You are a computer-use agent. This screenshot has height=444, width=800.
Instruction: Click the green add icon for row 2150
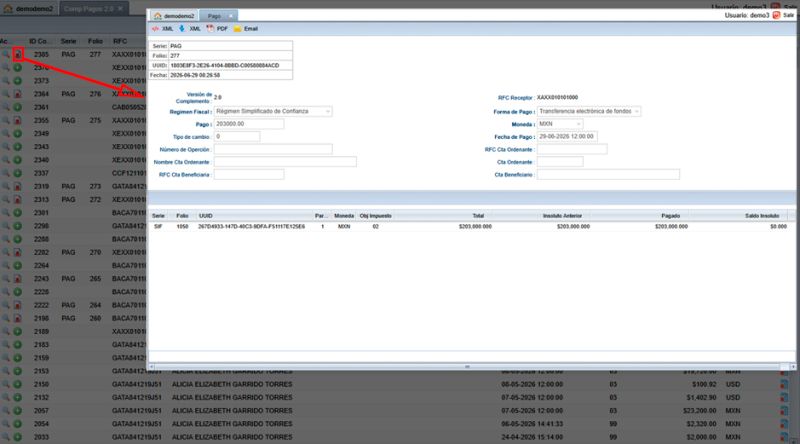click(18, 384)
